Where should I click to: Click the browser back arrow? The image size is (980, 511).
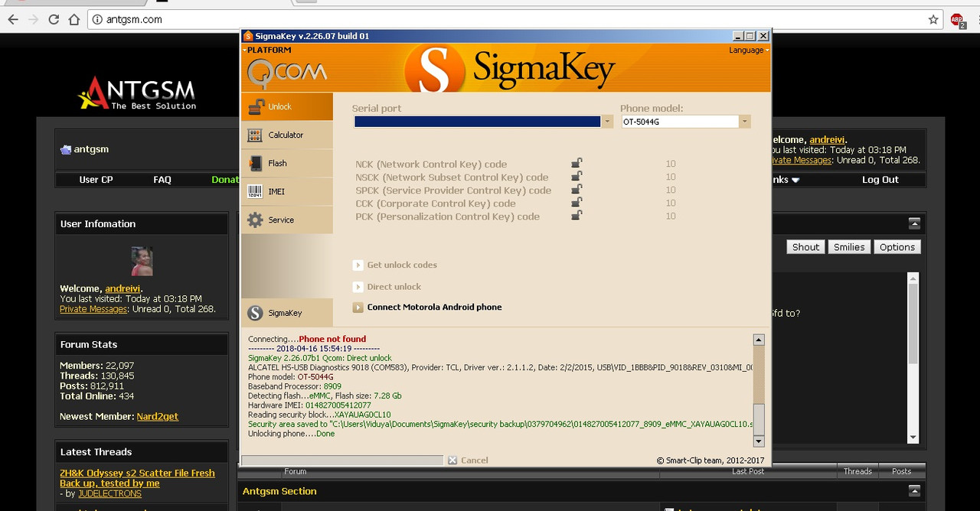point(13,19)
